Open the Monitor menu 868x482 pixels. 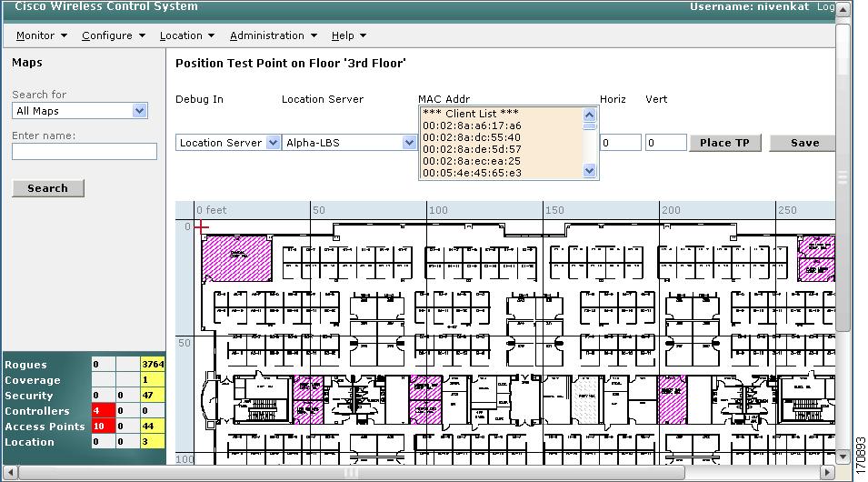42,35
